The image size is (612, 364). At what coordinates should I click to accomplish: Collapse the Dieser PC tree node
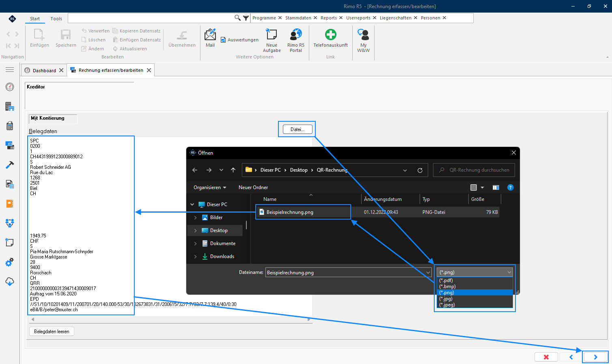(x=192, y=205)
